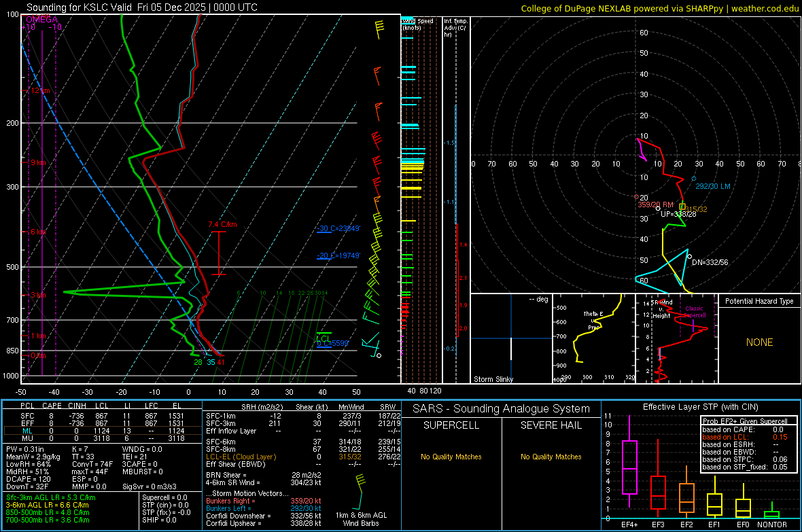Click the surface temperature value 41

pyautogui.click(x=220, y=362)
